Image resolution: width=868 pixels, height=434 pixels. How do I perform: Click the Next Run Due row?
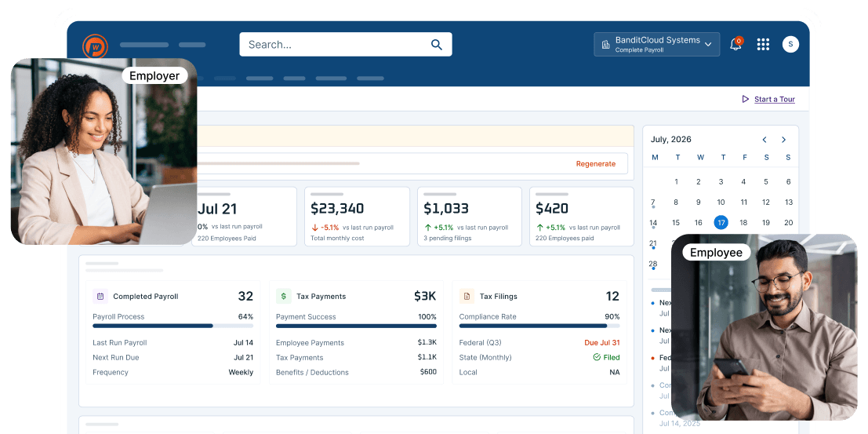pos(173,358)
